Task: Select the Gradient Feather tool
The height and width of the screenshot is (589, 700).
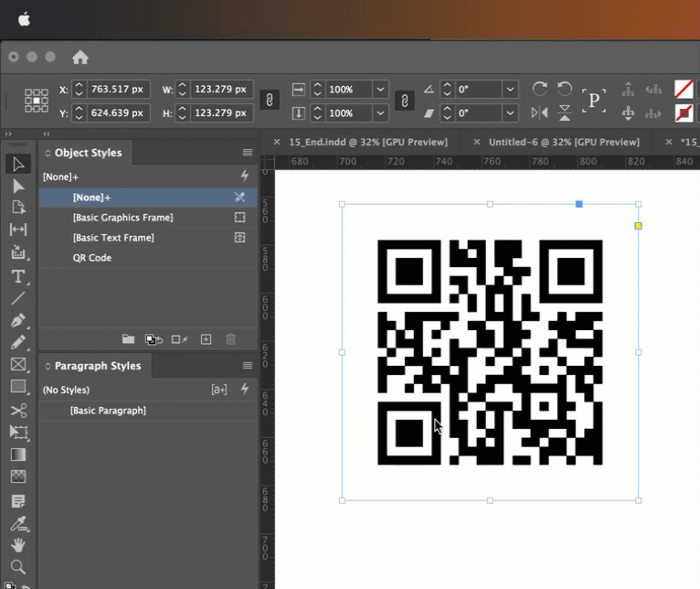Action: pos(18,477)
